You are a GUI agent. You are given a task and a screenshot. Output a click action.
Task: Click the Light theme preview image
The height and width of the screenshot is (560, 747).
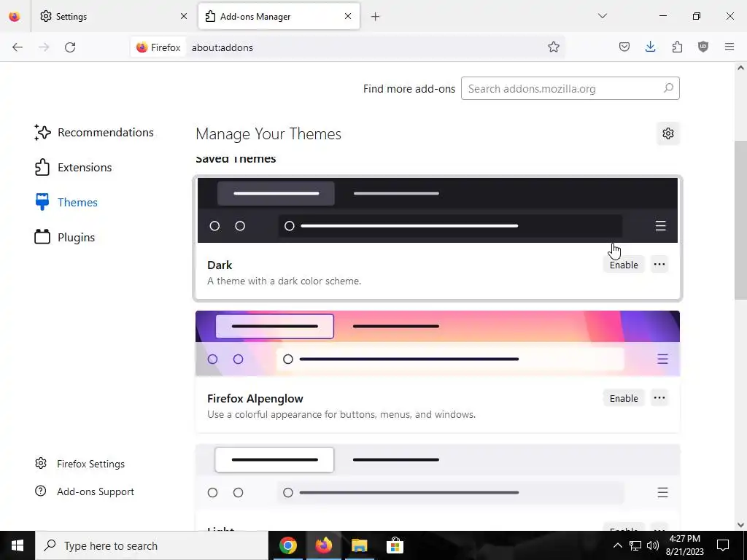438,477
